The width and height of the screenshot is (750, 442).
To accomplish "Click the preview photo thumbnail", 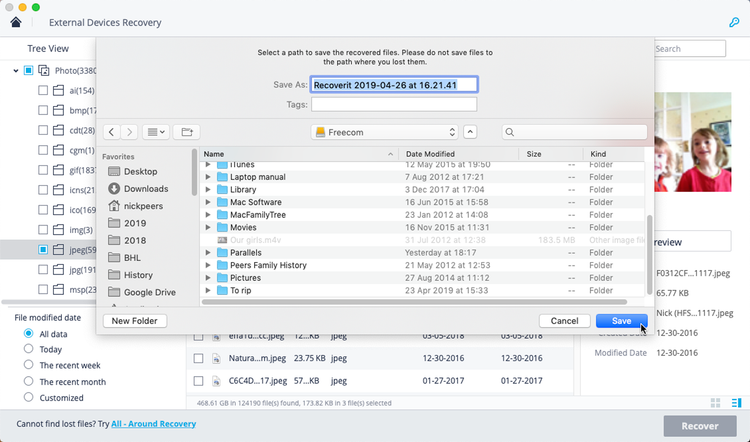I will (693, 142).
